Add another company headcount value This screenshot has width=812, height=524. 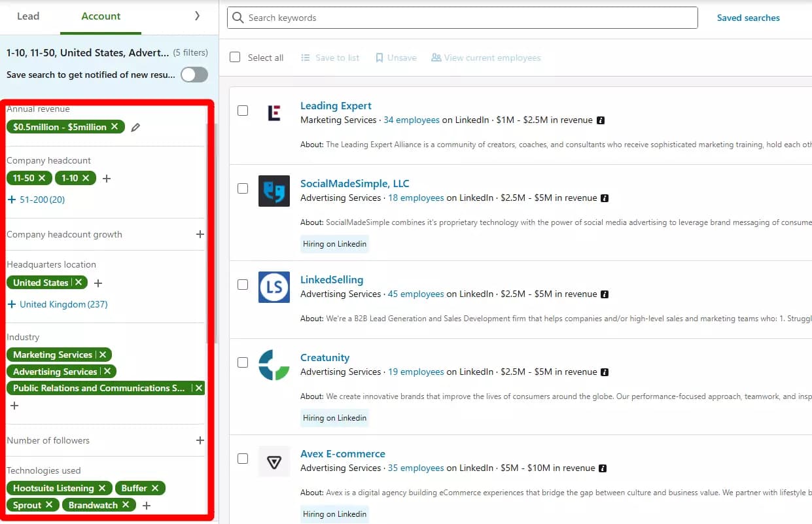[x=107, y=178]
